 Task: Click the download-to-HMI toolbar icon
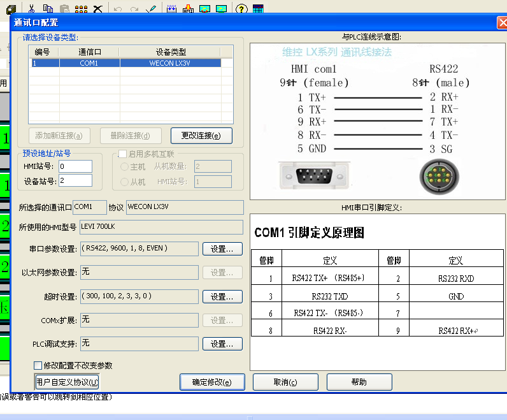pos(188,9)
